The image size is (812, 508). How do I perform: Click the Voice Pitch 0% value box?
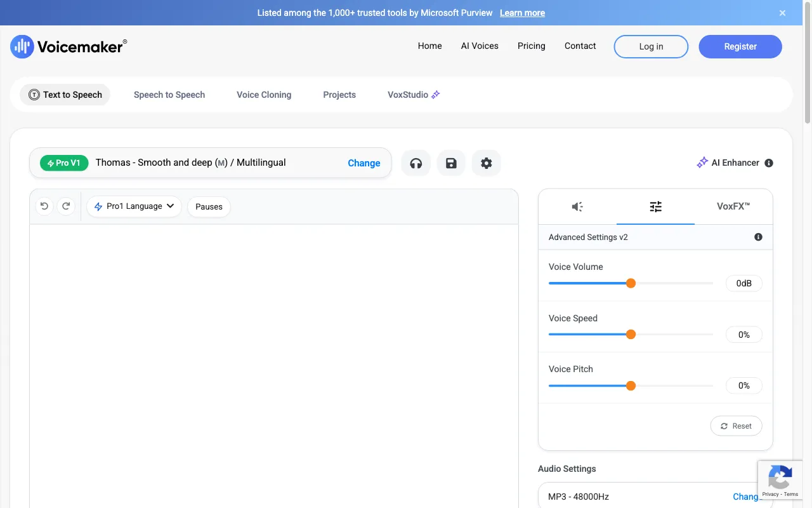pos(744,385)
